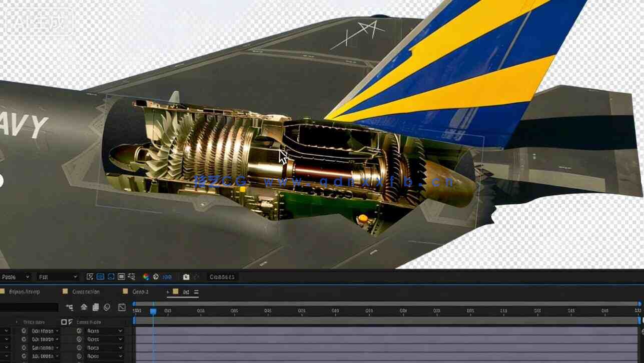Screen dimensions: 644x363
Task: Switch to the Correction timeline tab
Action: coord(86,291)
